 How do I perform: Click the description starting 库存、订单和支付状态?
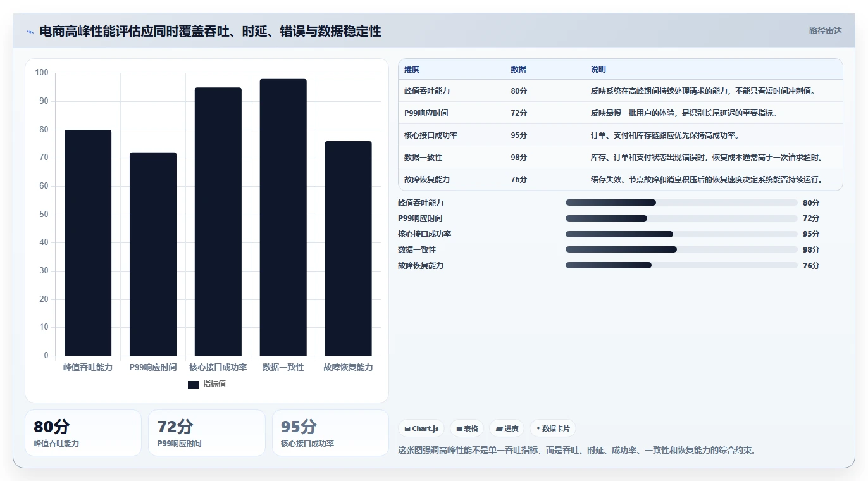709,158
